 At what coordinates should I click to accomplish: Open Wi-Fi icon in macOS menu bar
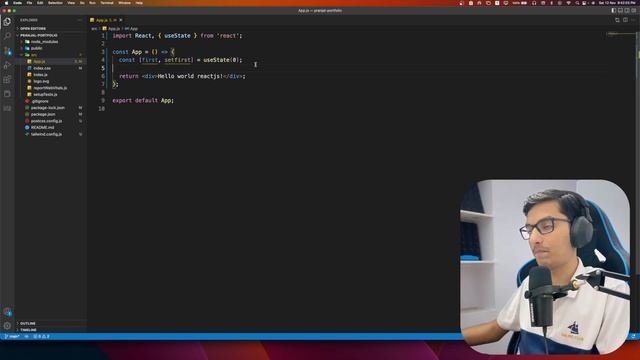coord(568,3)
